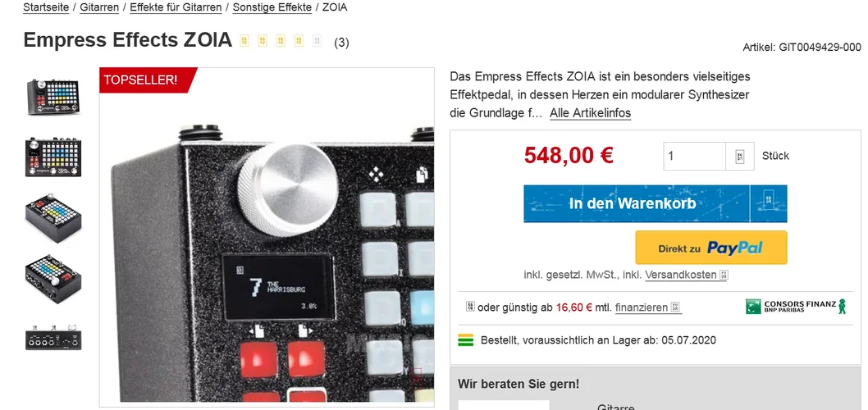Expand full text via Alle Artikelinfos

pyautogui.click(x=590, y=113)
